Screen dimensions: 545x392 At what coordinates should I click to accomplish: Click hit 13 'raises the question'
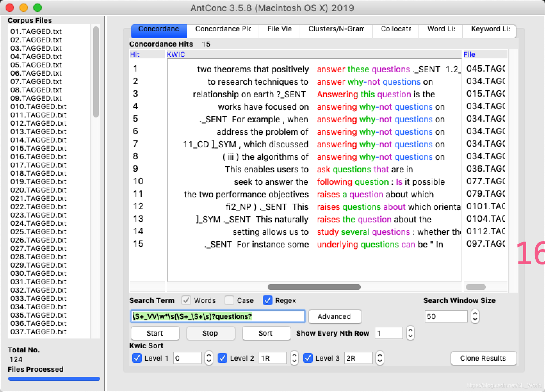tap(354, 220)
